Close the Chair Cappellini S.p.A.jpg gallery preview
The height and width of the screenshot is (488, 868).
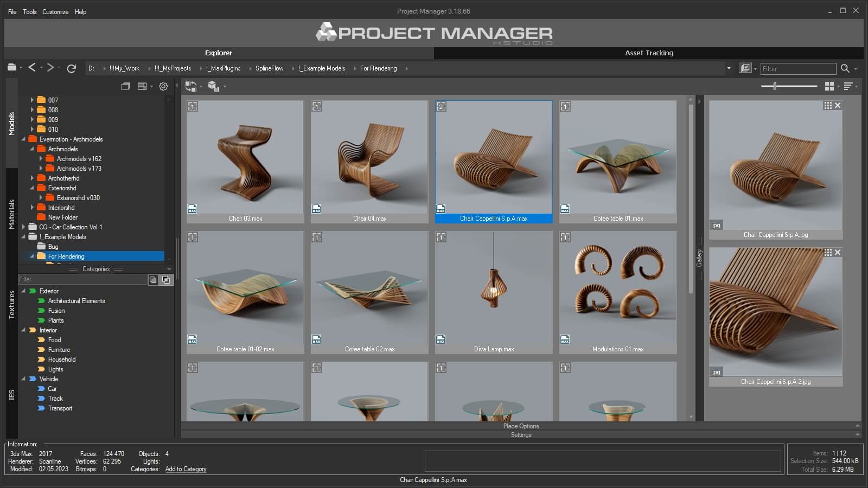(838, 106)
